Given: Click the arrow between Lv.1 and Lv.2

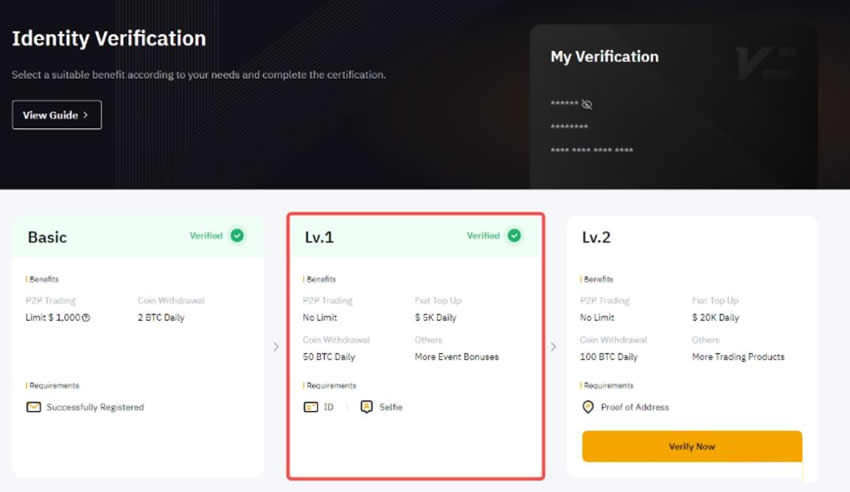Looking at the screenshot, I should coord(554,347).
